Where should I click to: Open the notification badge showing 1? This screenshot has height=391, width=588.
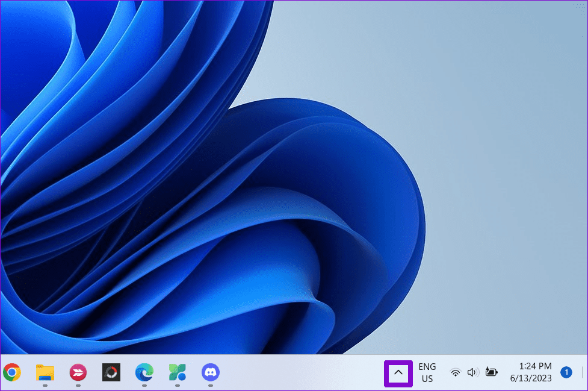tap(566, 372)
